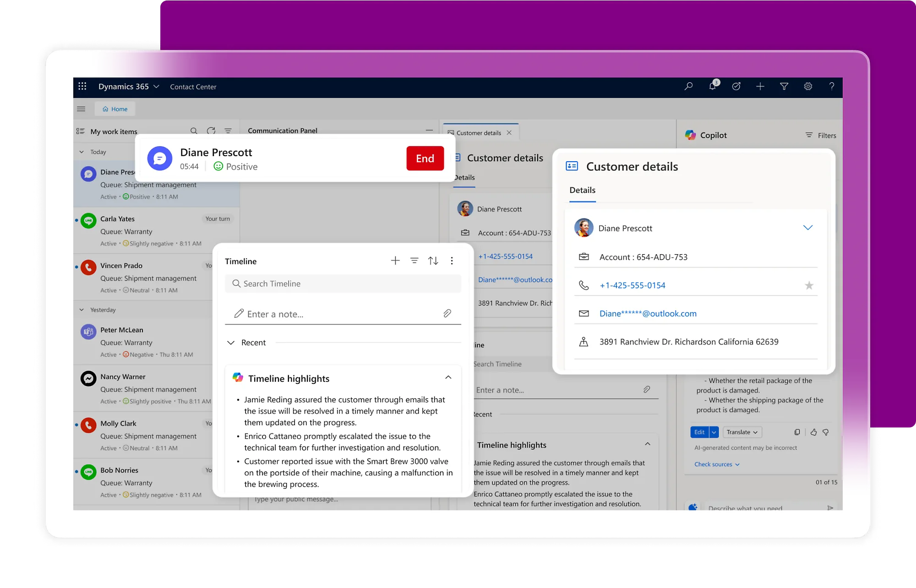Mark phone number as favorite star
Image resolution: width=916 pixels, height=588 pixels.
coord(809,285)
